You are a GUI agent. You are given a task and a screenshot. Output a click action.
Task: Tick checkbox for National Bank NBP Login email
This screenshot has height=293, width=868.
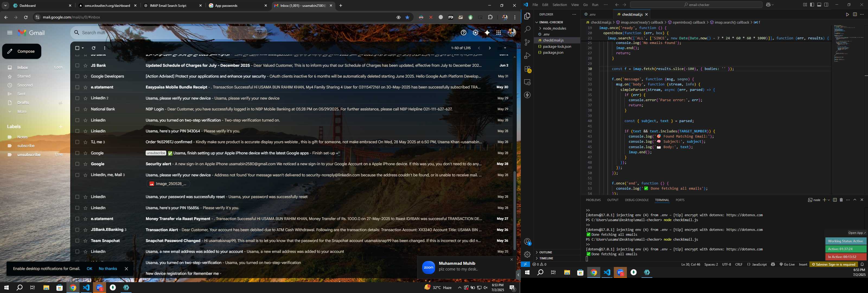coord(77,109)
